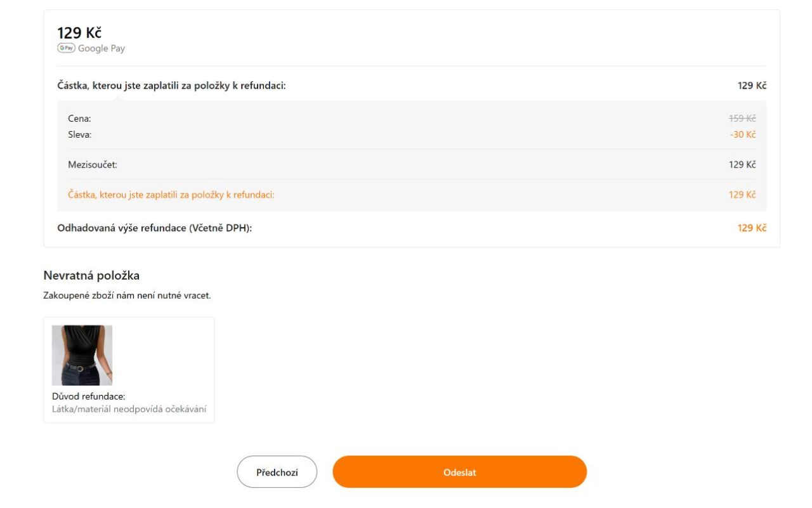Go back with the Předchozí button
The width and height of the screenshot is (812, 508).
(x=277, y=472)
